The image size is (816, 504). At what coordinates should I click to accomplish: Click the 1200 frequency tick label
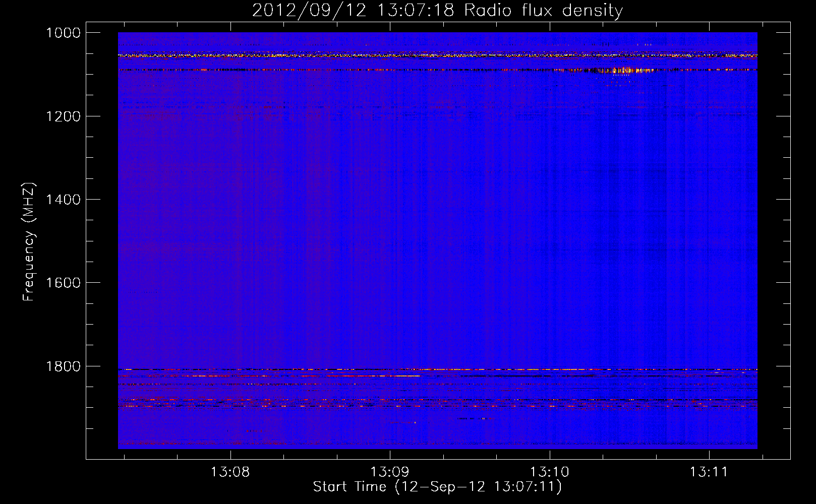point(64,116)
